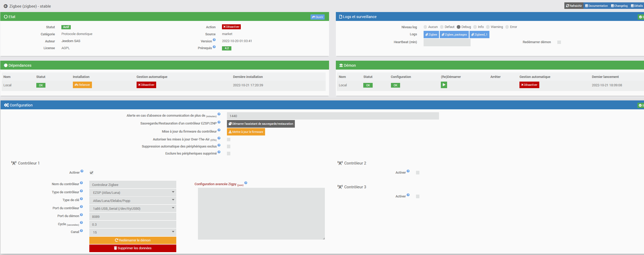
Task: Focus the Heartbeat (min) field
Action: pyautogui.click(x=447, y=42)
